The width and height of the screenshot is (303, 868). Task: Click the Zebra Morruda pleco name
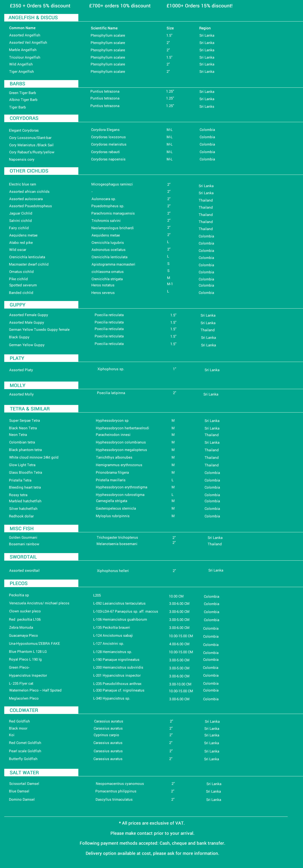point(21,627)
